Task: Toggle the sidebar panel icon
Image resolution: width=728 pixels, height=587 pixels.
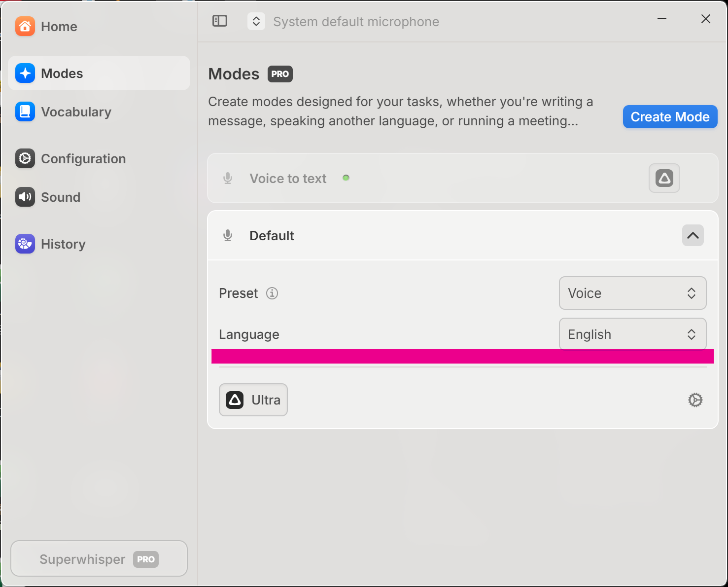Action: [220, 21]
